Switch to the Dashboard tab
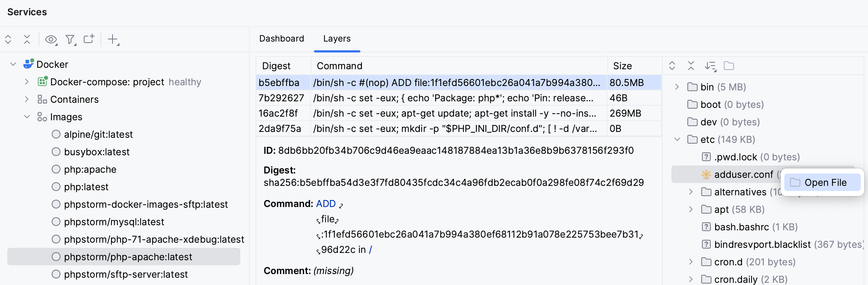 [x=281, y=39]
